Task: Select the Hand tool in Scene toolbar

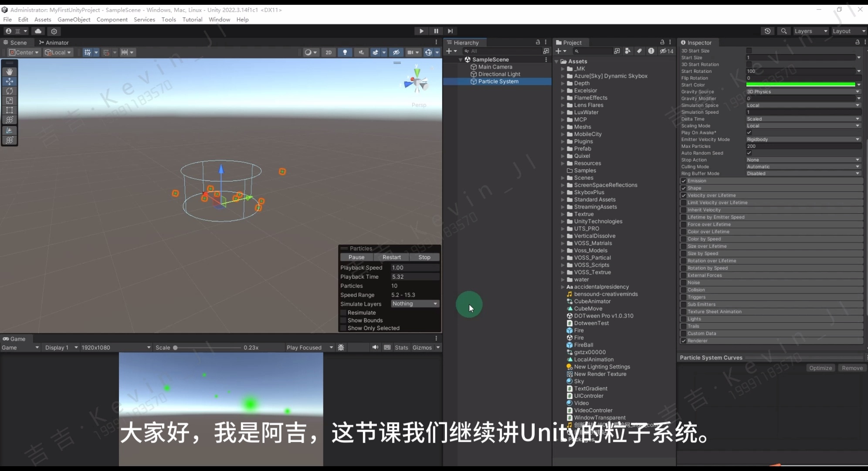Action: click(9, 72)
